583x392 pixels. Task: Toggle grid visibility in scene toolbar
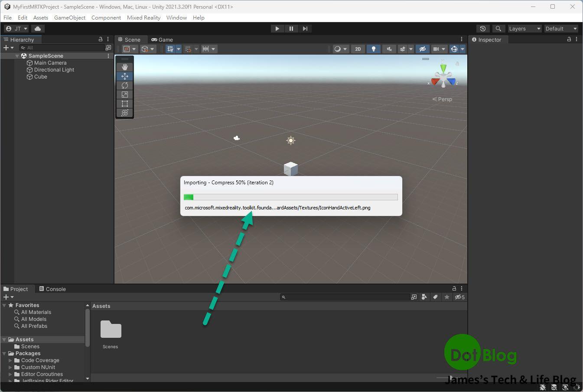170,49
